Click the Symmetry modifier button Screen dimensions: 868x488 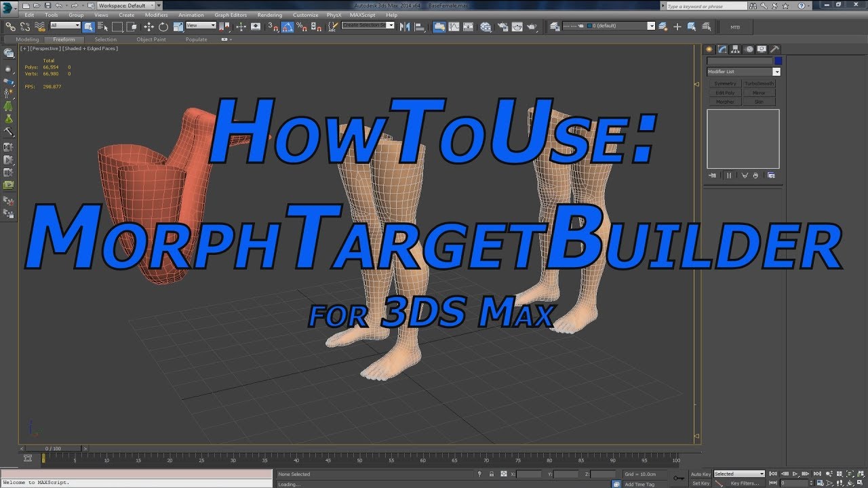[725, 83]
